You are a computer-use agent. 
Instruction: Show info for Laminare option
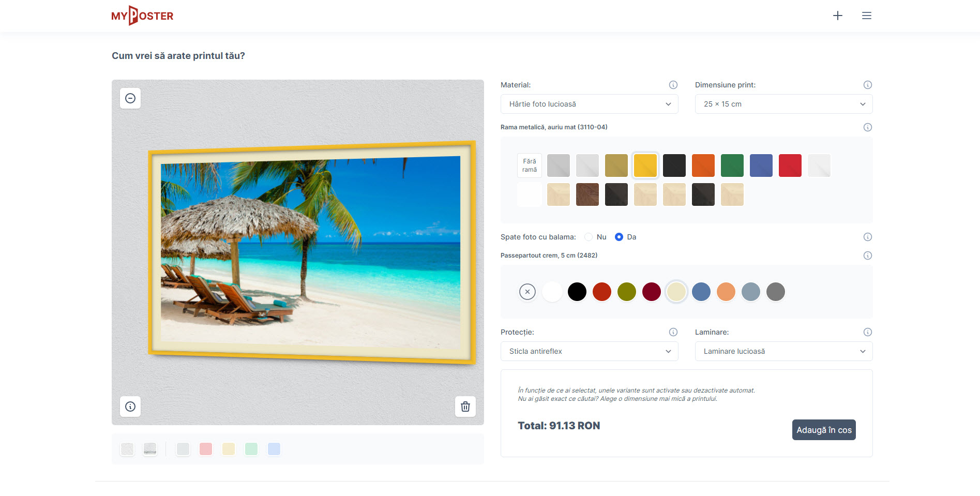point(868,332)
